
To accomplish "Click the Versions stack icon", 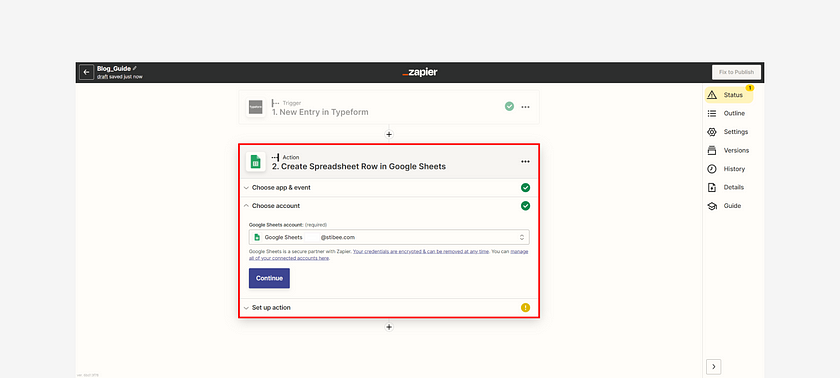I will point(712,150).
